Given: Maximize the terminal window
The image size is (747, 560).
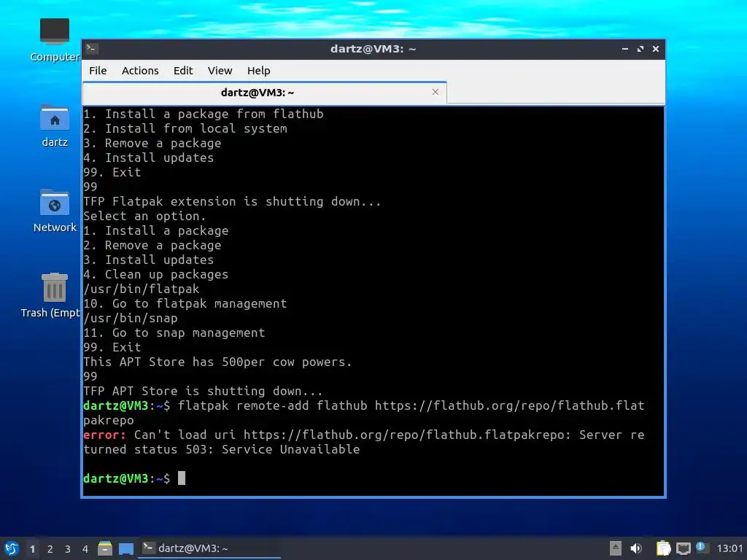Looking at the screenshot, I should [x=640, y=49].
